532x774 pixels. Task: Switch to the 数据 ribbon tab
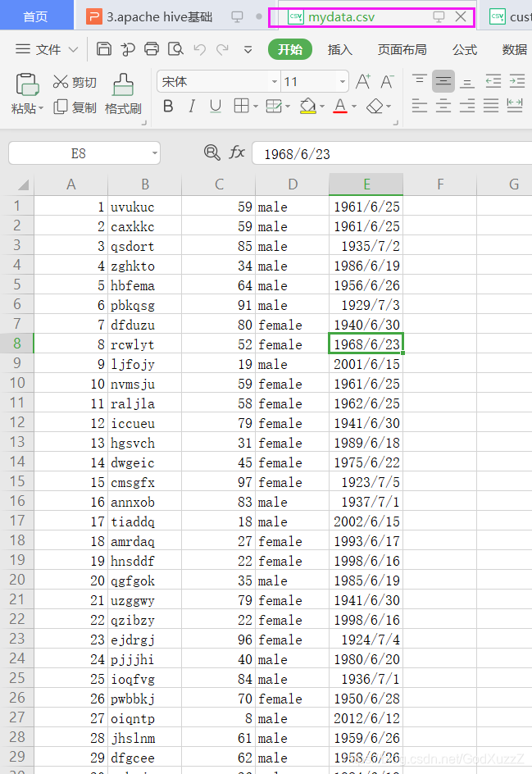click(x=514, y=49)
